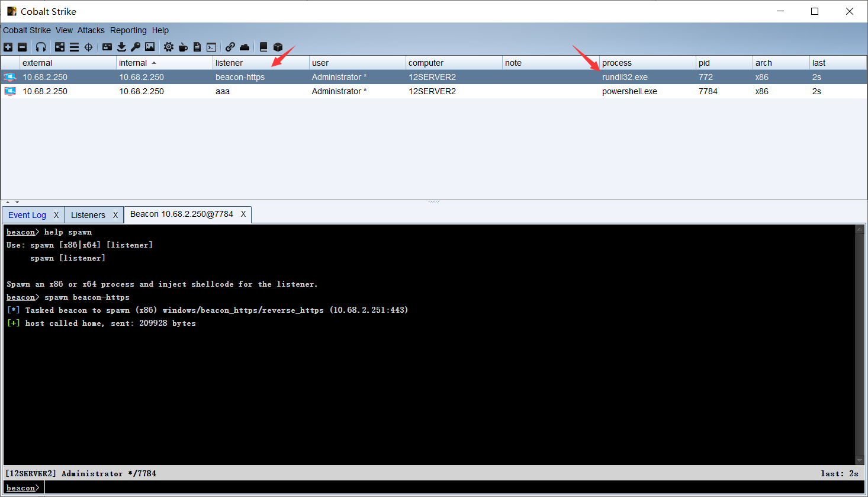Open the Help book icon

263,47
